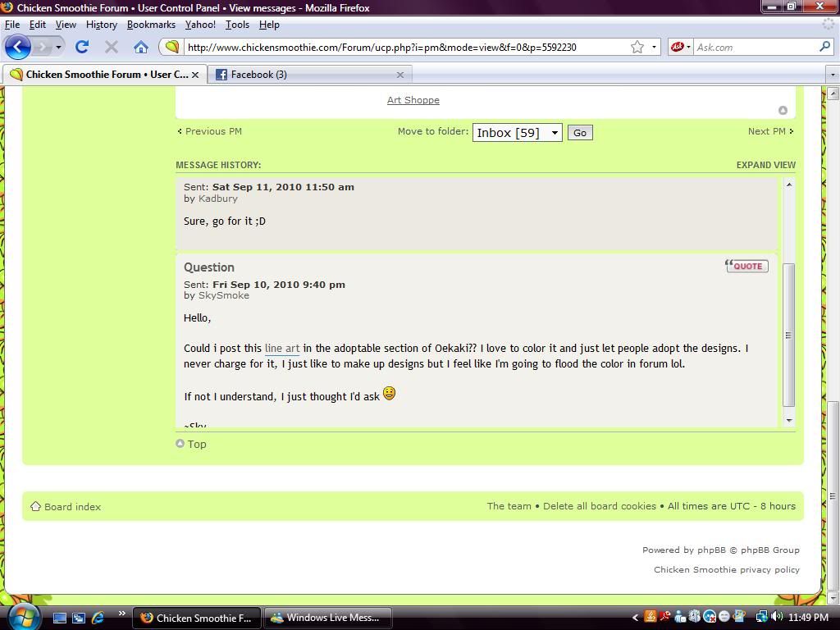
Task: Click the magnifier icon in Ask.com search box
Action: coord(824,47)
